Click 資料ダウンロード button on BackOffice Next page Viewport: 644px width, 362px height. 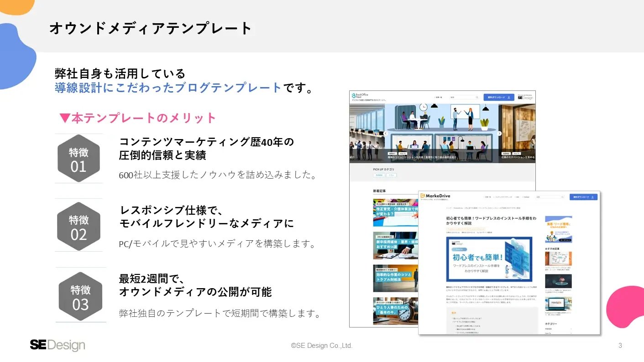coord(499,97)
